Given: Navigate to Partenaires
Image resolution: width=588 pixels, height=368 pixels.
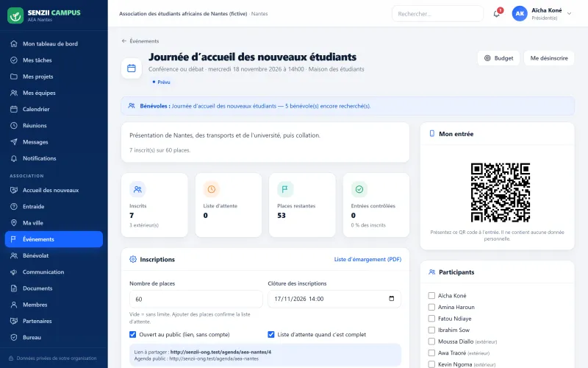Looking at the screenshot, I should (x=54, y=321).
